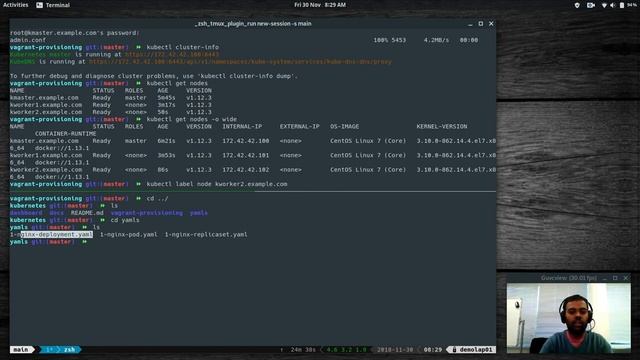Click 'vagrant-provisioning' directory in ls output
Screen dimensions: 640x360
coord(147,213)
